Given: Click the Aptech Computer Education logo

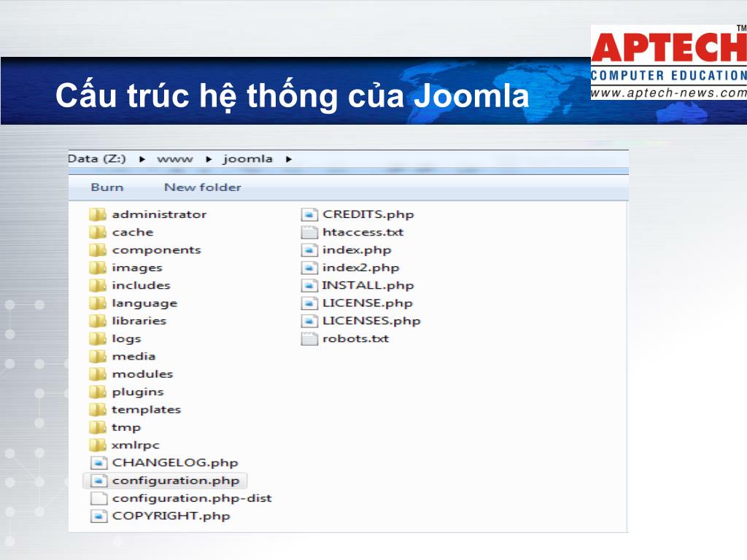Looking at the screenshot, I should pyautogui.click(x=668, y=62).
